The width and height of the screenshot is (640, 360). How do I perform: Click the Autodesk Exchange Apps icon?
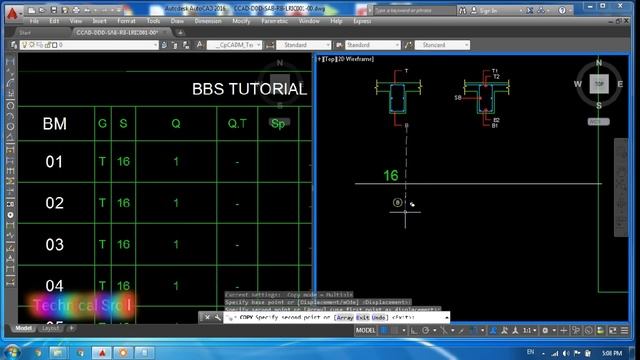[530, 10]
